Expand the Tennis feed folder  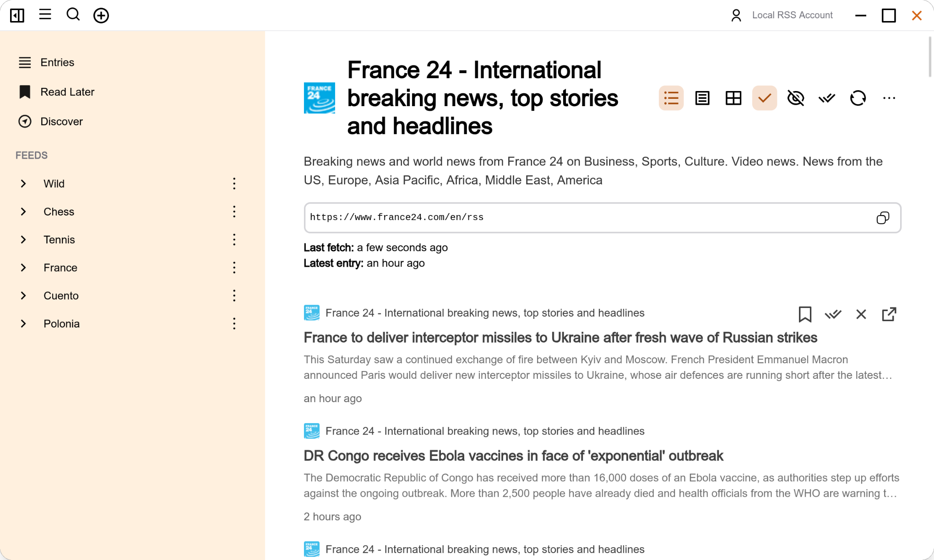click(x=23, y=240)
